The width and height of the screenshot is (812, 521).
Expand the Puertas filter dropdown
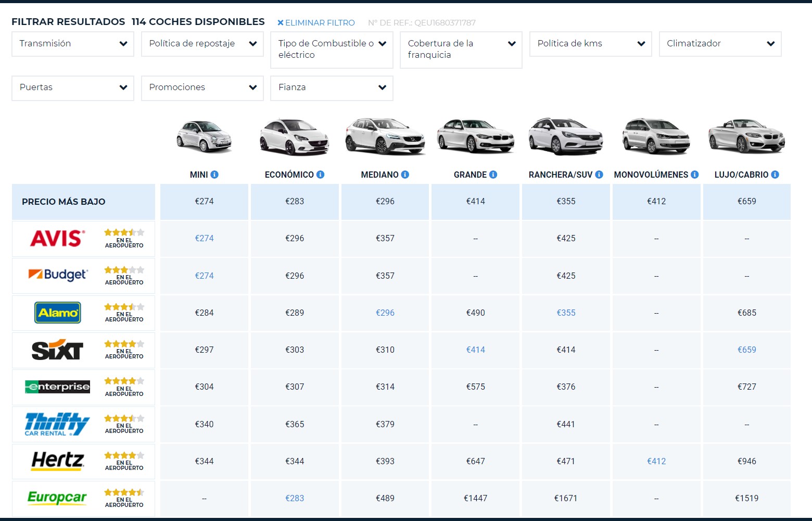coord(73,88)
